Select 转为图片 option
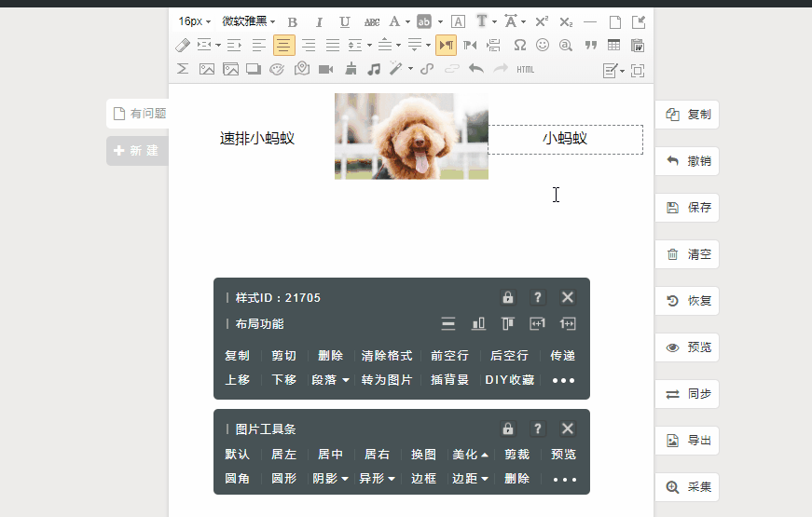The width and height of the screenshot is (812, 517). [387, 380]
